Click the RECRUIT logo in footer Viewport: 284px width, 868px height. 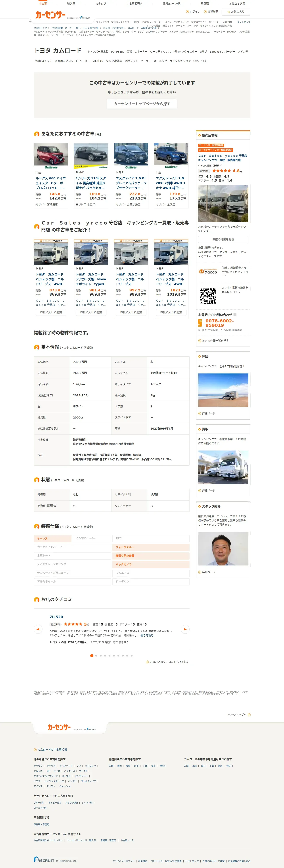[44, 859]
